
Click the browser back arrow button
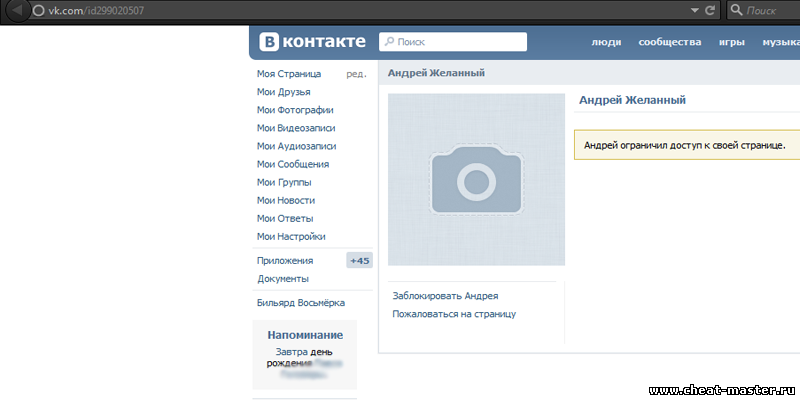pos(14,10)
